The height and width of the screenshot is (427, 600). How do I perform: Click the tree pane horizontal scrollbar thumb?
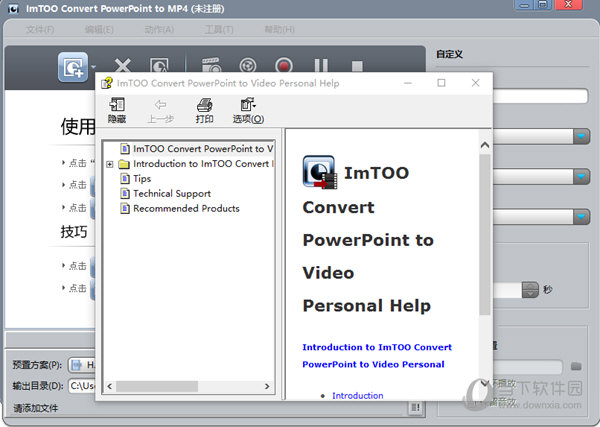(157, 386)
